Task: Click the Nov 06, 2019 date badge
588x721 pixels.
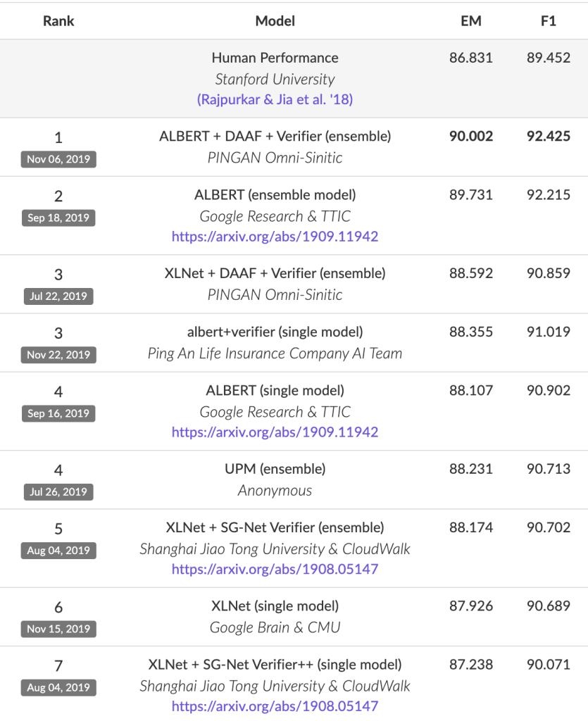Action: coord(58,159)
